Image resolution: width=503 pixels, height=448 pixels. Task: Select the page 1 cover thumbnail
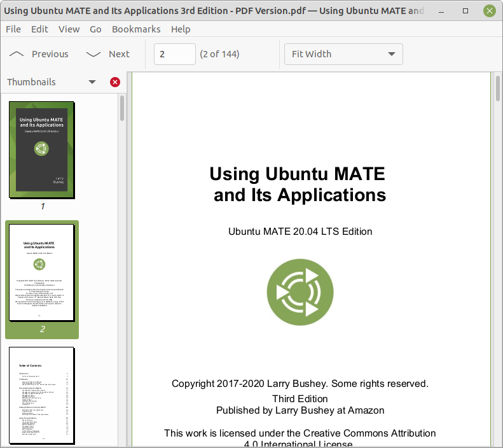coord(42,150)
